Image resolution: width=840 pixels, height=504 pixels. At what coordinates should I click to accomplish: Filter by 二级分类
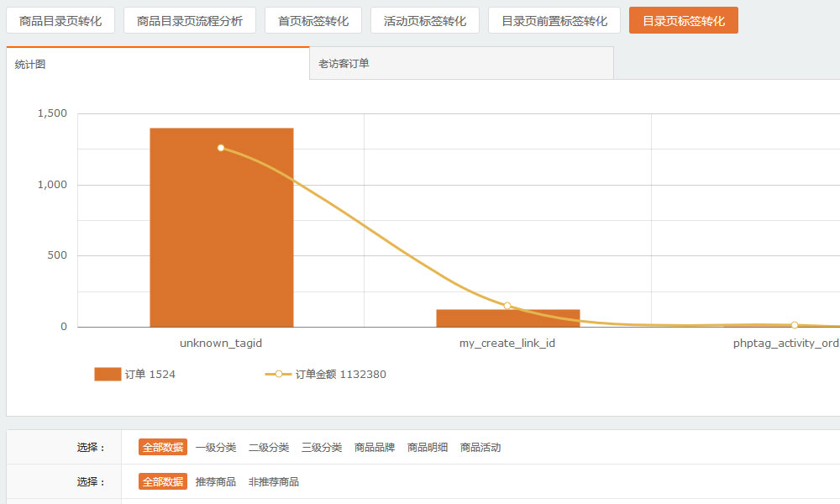click(x=269, y=447)
